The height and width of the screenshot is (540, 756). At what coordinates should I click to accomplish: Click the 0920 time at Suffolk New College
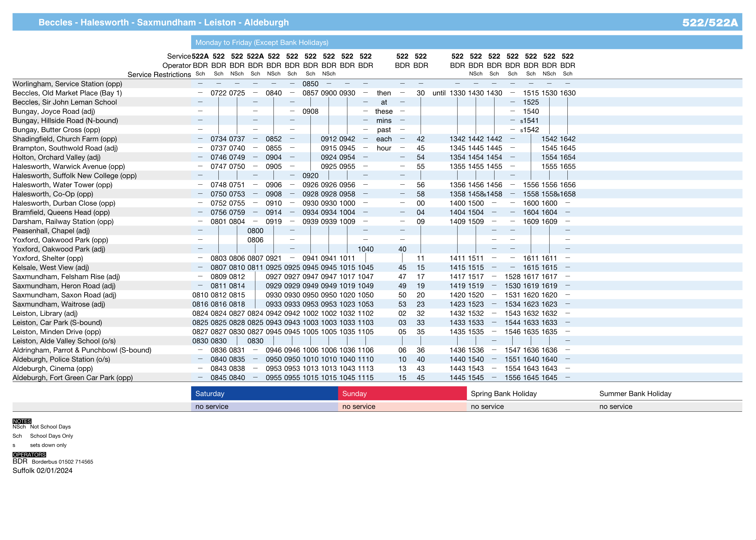tap(310, 176)
